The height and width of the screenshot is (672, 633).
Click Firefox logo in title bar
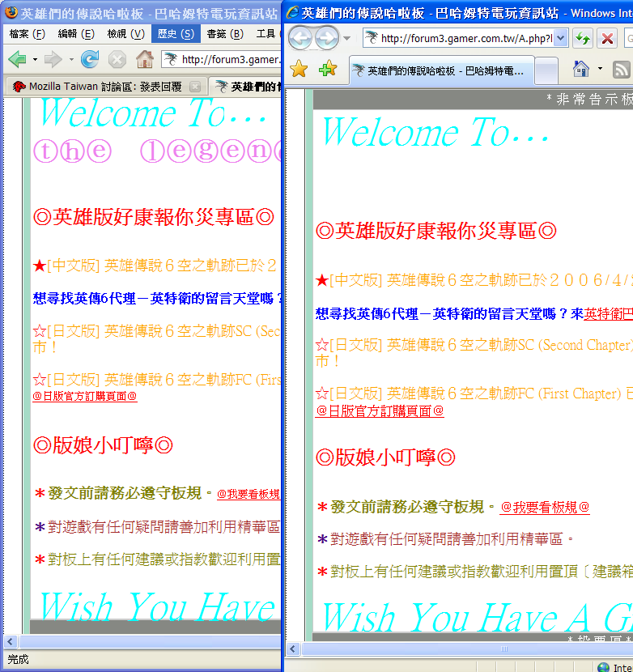pyautogui.click(x=11, y=12)
